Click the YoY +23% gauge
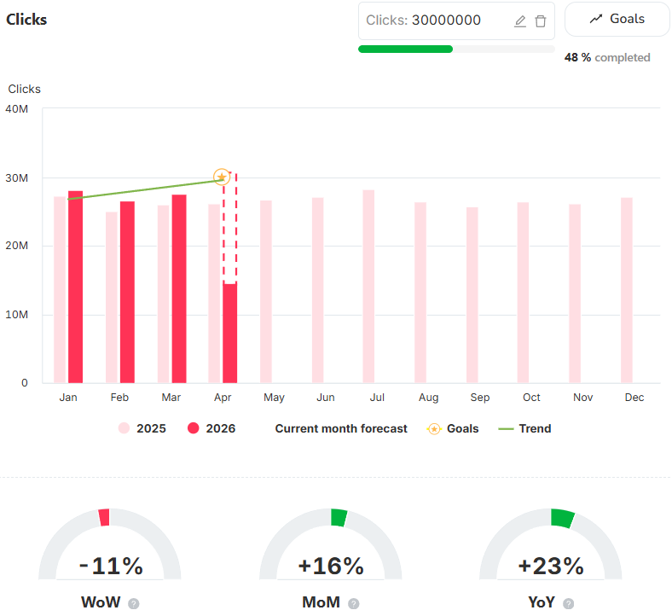This screenshot has height=616, width=672. [x=551, y=546]
